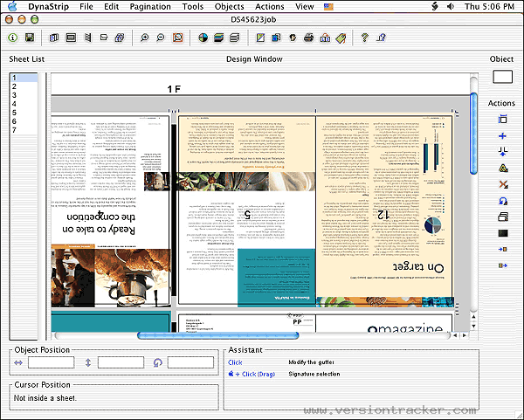Click the Object preview box
524x420 pixels.
coord(502,77)
